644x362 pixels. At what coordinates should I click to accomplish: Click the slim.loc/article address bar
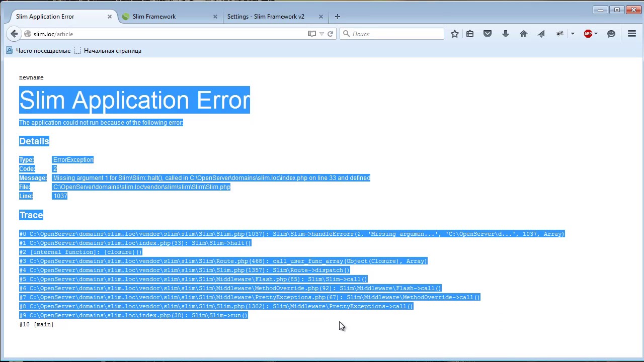tap(170, 34)
